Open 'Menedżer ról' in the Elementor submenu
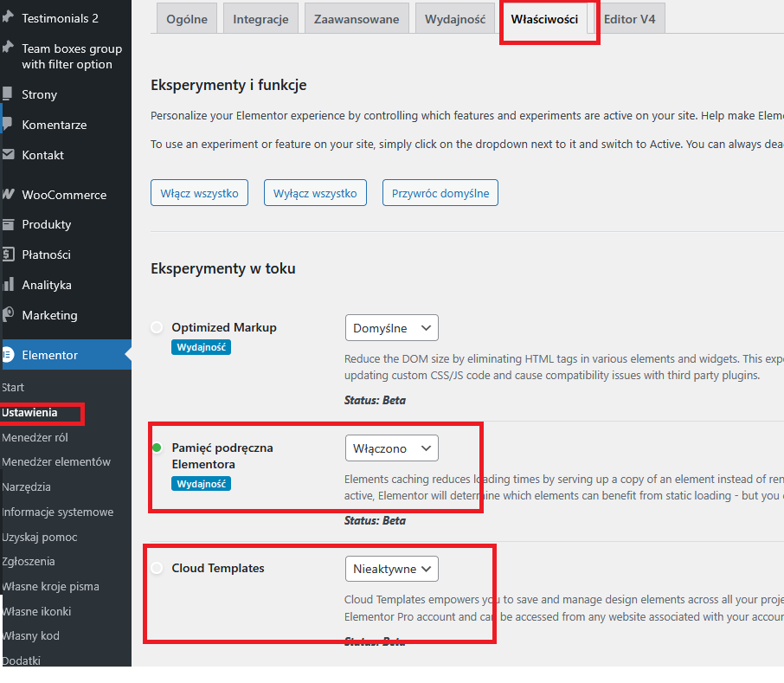The width and height of the screenshot is (784, 683). [x=35, y=437]
